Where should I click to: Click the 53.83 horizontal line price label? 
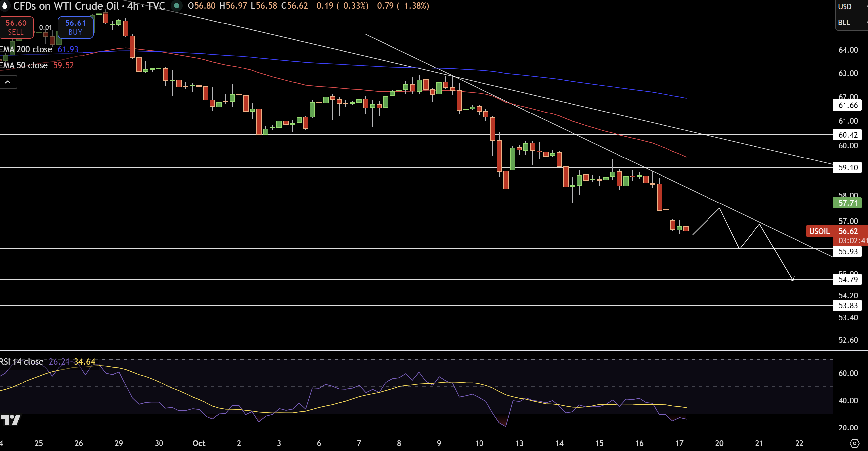847,306
